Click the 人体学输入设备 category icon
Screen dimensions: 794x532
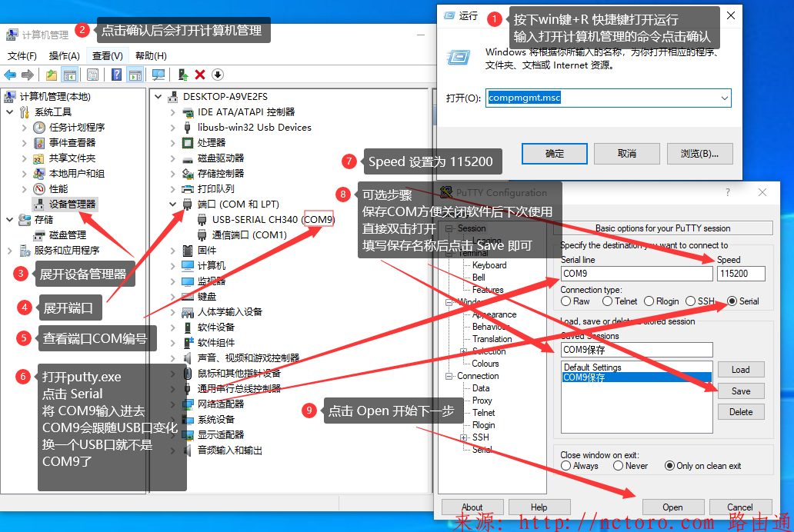pos(188,312)
